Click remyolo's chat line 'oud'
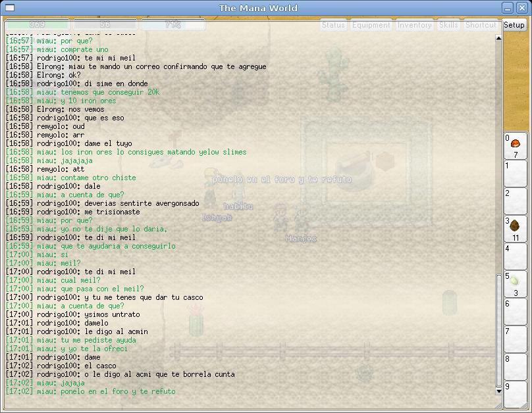Viewport: 532px width, 413px height. point(45,126)
